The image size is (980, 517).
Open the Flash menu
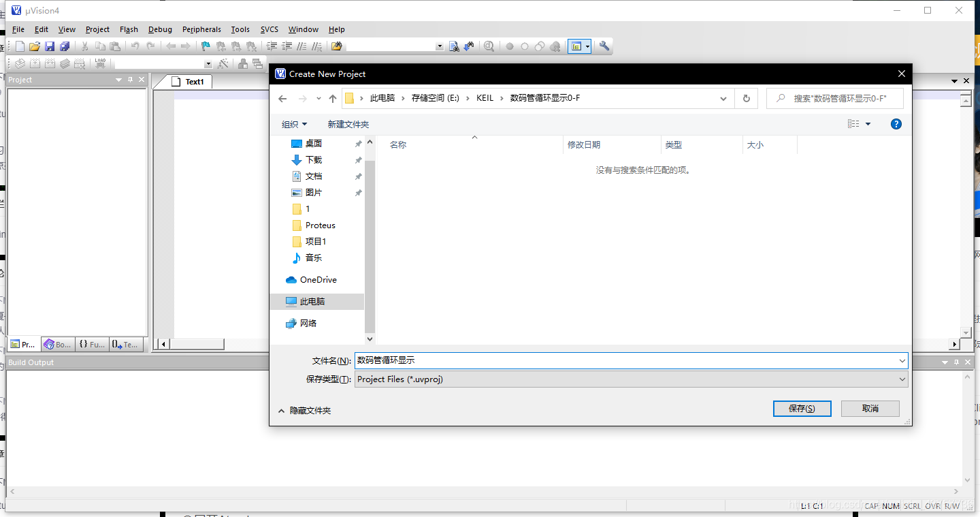(x=129, y=29)
